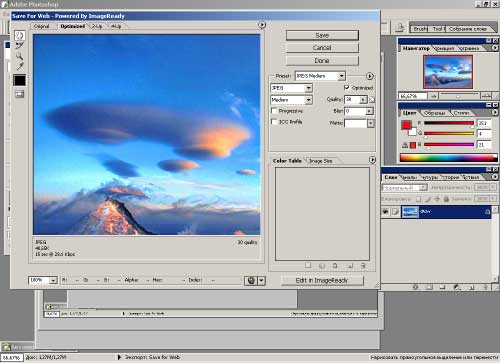Adjust the Navigator zoom slider
Image resolution: width=500 pixels, height=363 pixels.
459,96
